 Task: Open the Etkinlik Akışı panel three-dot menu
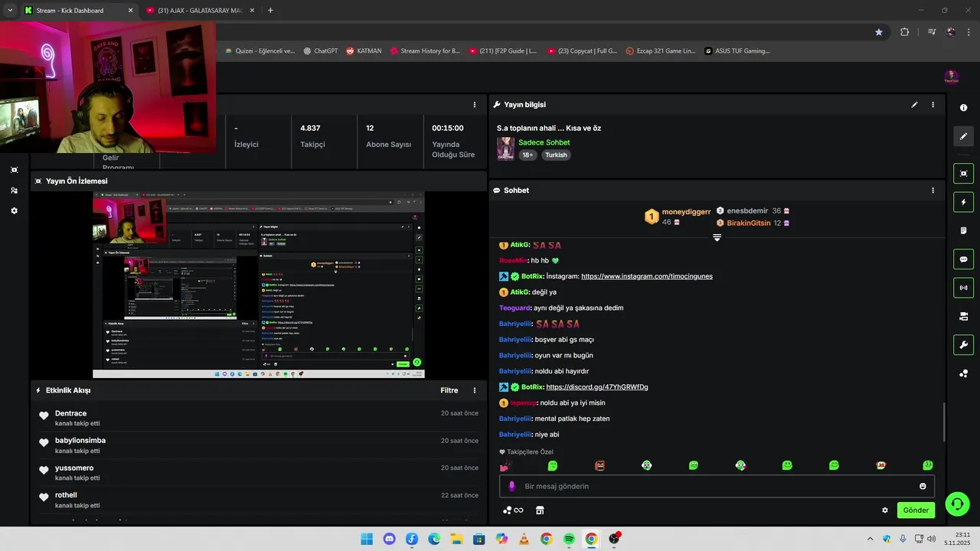[475, 390]
